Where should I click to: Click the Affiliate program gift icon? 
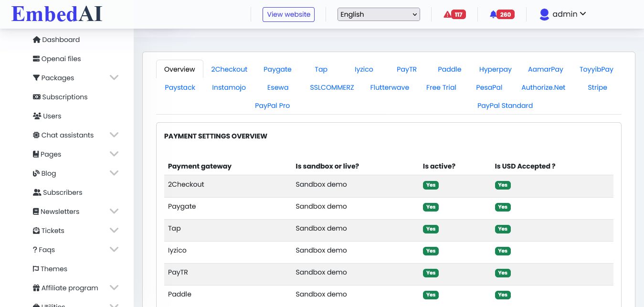(x=36, y=288)
